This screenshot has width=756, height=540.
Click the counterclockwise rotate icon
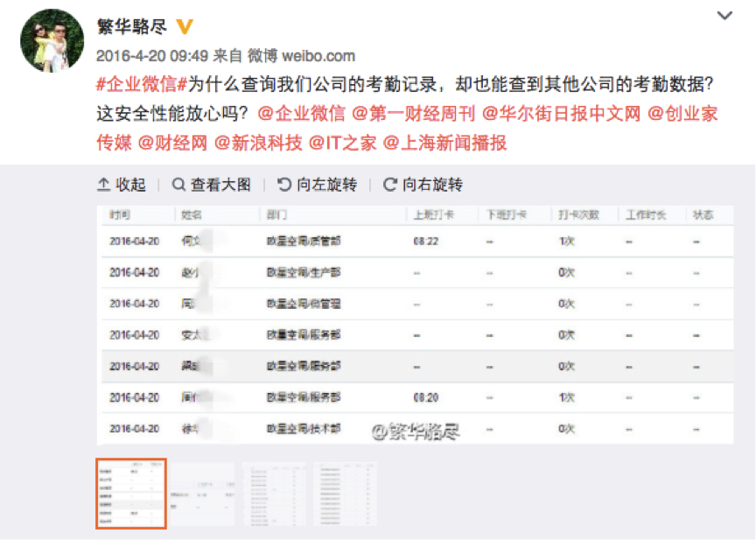point(284,185)
